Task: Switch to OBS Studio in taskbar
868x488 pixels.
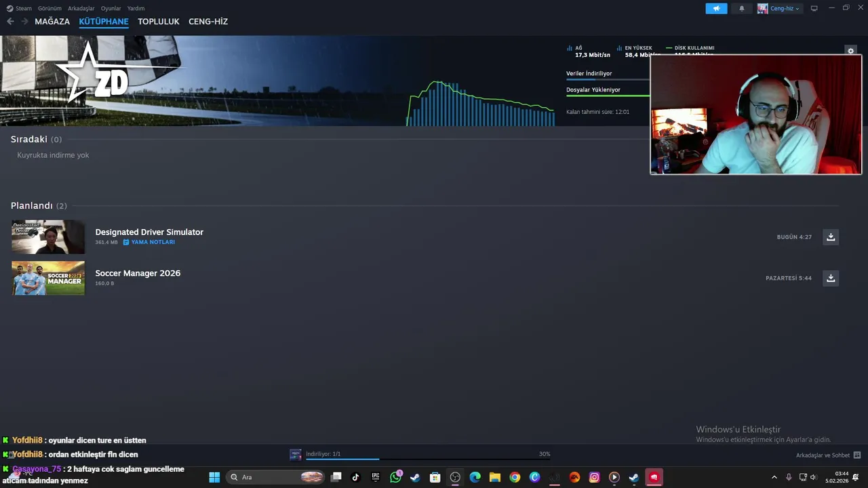Action: (455, 477)
